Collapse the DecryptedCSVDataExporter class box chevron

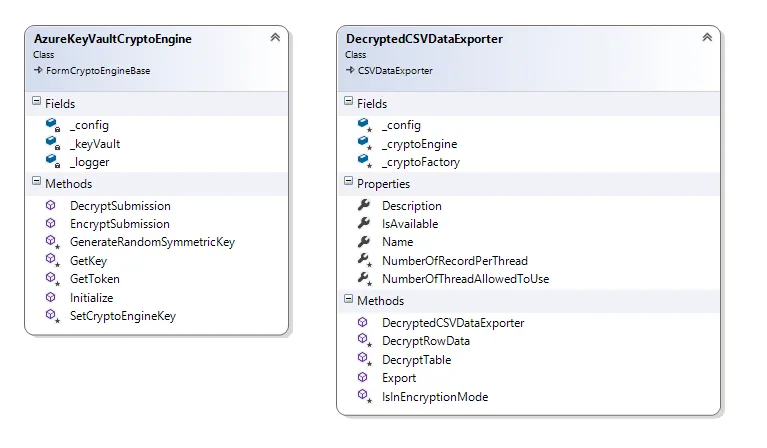707,37
